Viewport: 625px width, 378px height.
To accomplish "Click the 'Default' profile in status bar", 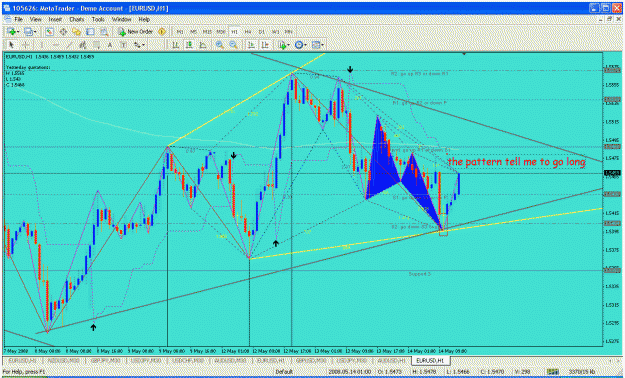I will 284,372.
